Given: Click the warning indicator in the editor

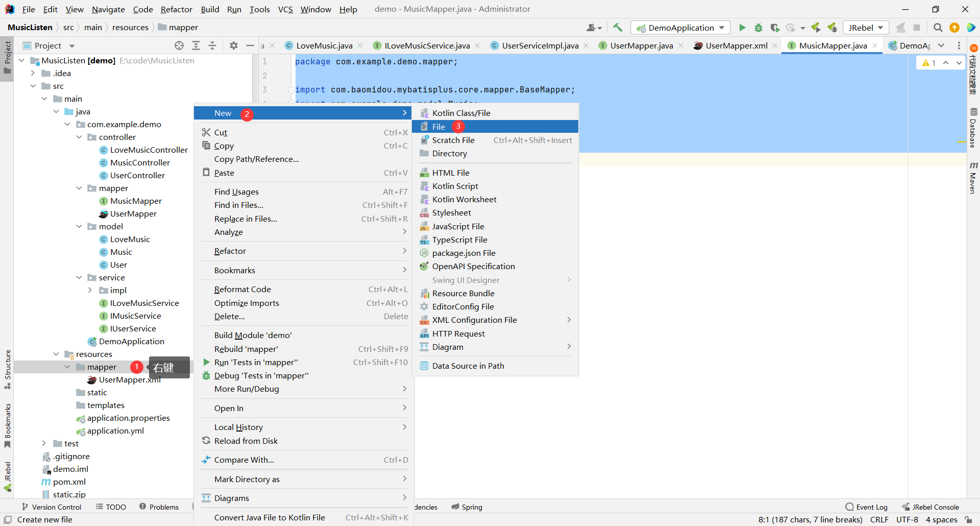Looking at the screenshot, I should 929,63.
